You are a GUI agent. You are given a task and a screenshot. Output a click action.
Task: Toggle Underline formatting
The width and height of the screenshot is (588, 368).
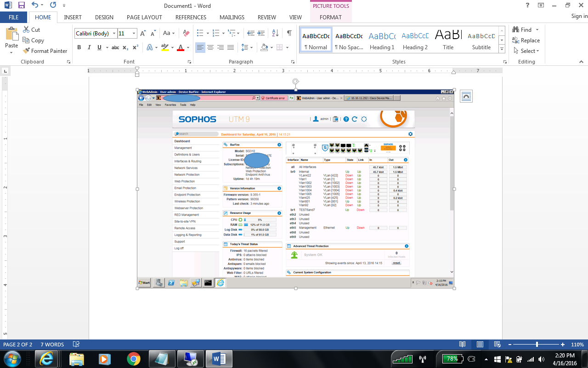click(x=99, y=47)
